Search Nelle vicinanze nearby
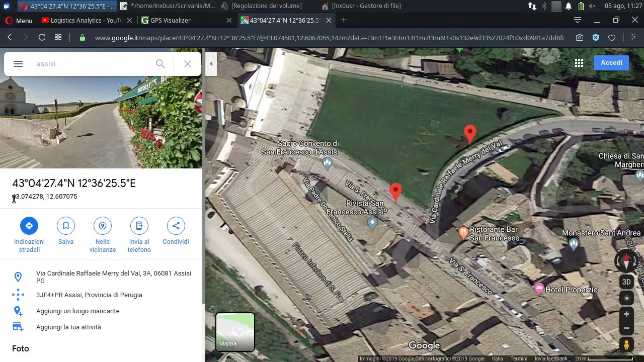 (103, 235)
